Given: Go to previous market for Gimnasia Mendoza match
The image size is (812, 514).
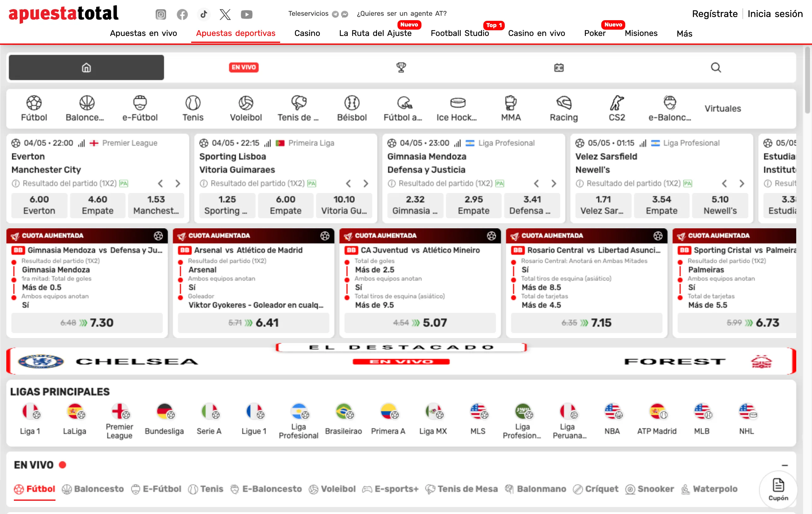Looking at the screenshot, I should 536,184.
